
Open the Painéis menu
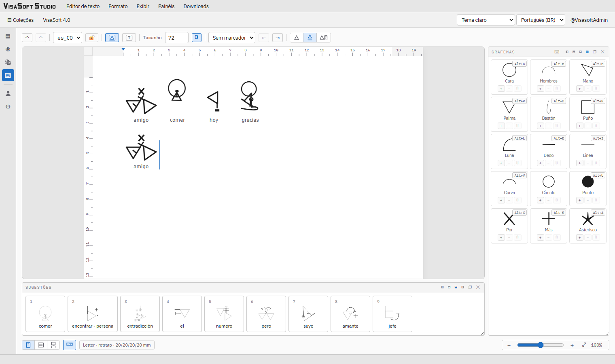(166, 6)
